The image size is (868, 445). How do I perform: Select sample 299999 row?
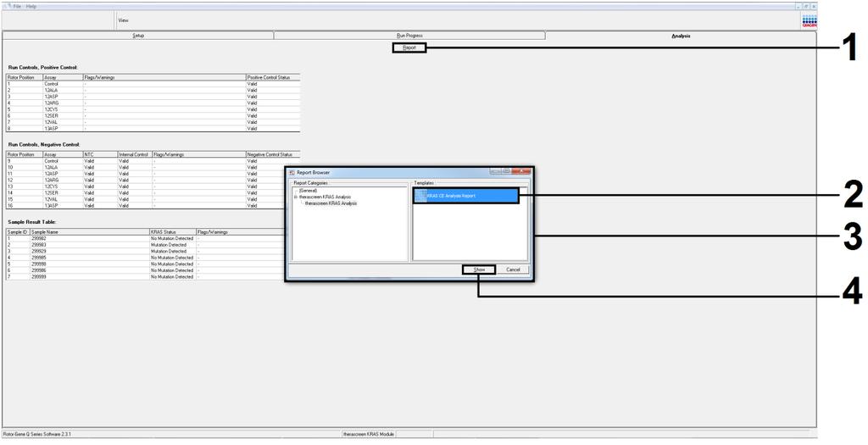click(x=145, y=276)
